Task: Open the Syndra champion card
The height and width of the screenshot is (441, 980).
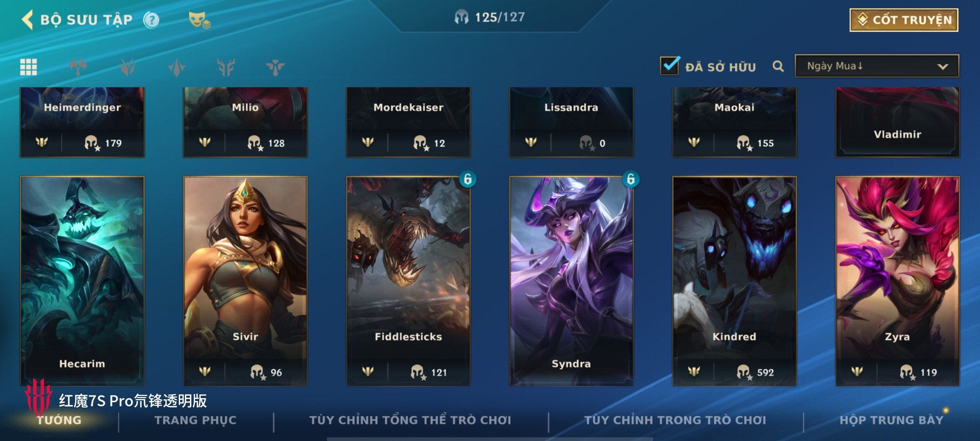Action: (571, 281)
